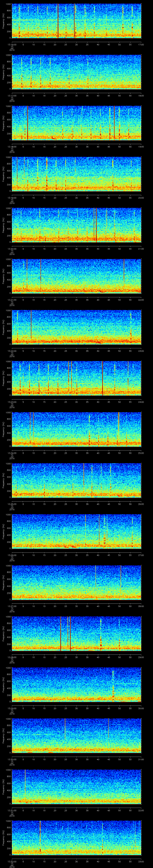Click the 18:00 end time label
Viewport: 153px width, 868px height.
click(141, 96)
